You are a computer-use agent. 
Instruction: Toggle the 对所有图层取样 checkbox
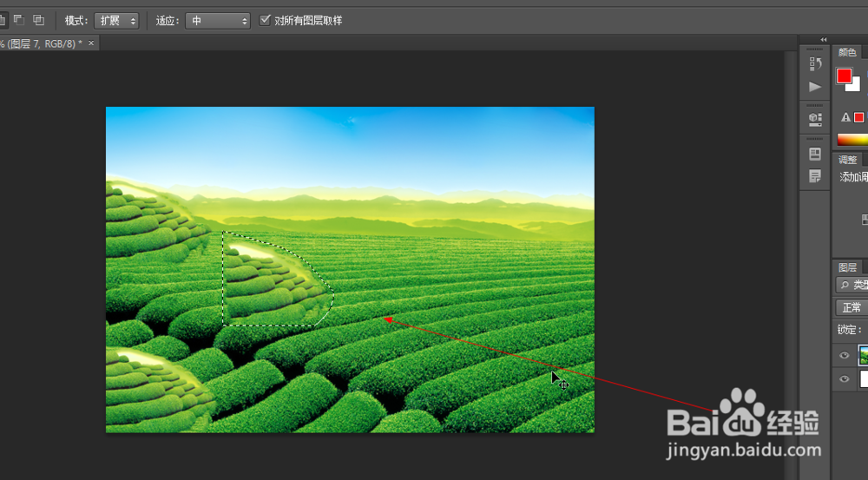(265, 21)
